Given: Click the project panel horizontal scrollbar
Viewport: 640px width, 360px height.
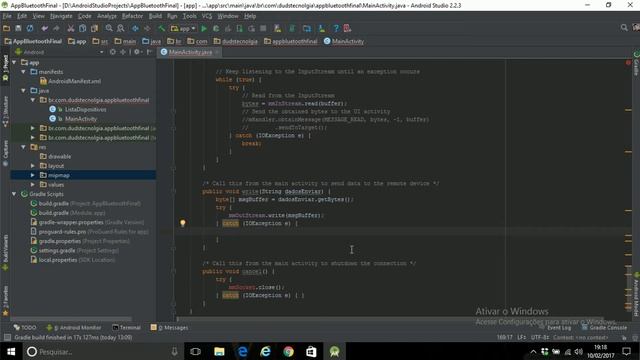Looking at the screenshot, I should 71,319.
